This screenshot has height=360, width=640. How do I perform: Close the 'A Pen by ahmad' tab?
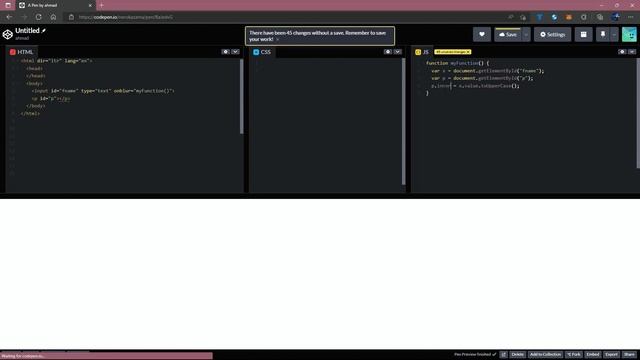coord(90,5)
